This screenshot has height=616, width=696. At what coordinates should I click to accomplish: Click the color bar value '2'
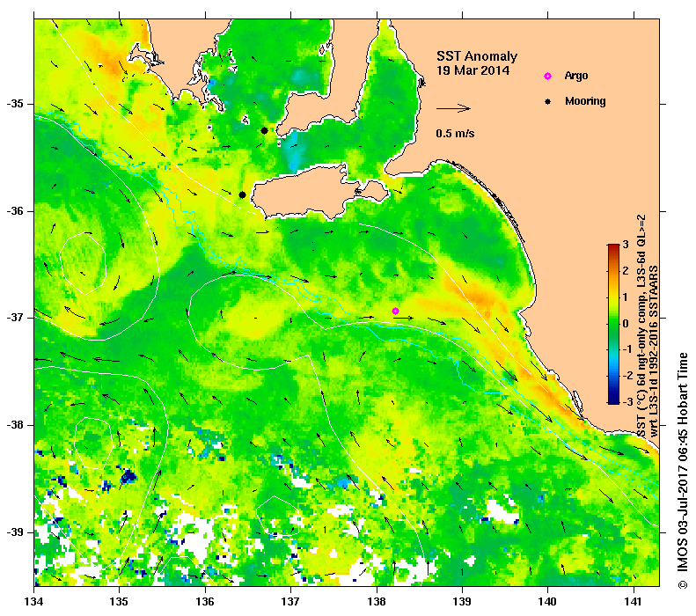pyautogui.click(x=626, y=271)
